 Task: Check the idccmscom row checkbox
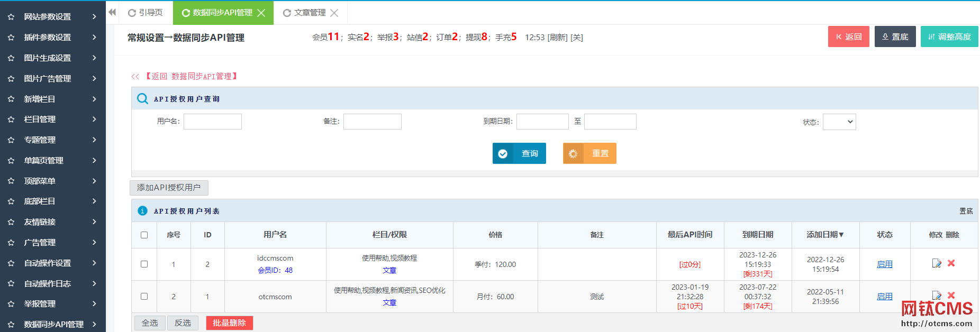click(144, 264)
